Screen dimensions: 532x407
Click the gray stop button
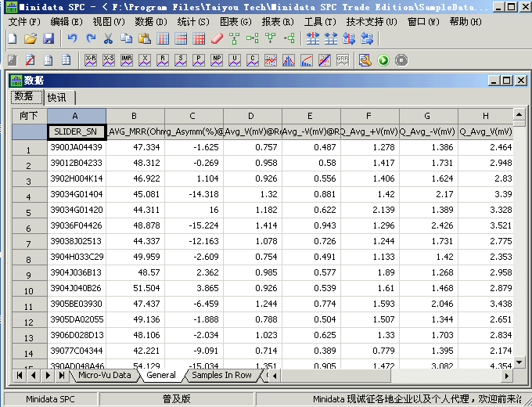pos(401,60)
